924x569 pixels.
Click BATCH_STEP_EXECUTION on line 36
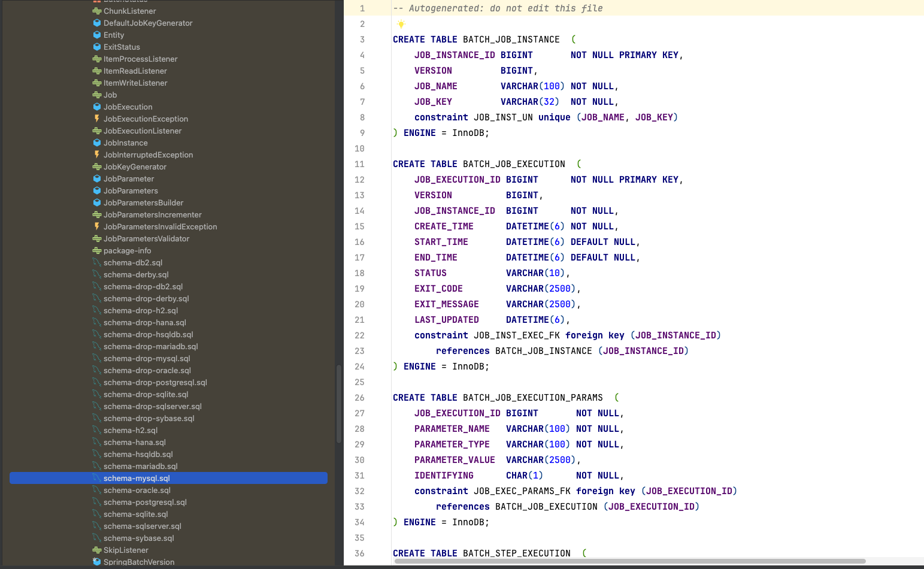point(517,553)
